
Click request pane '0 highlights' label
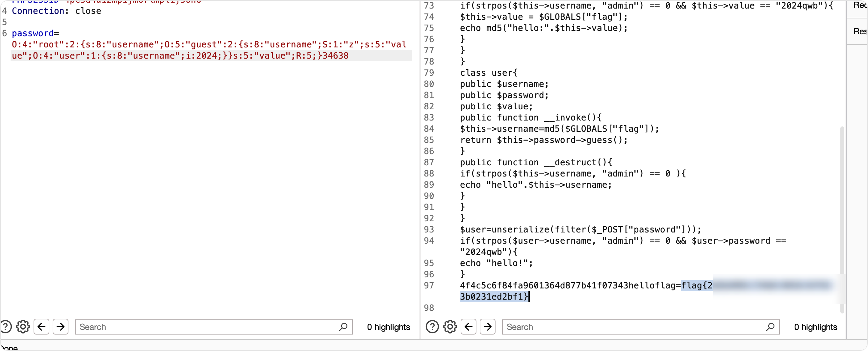point(389,327)
